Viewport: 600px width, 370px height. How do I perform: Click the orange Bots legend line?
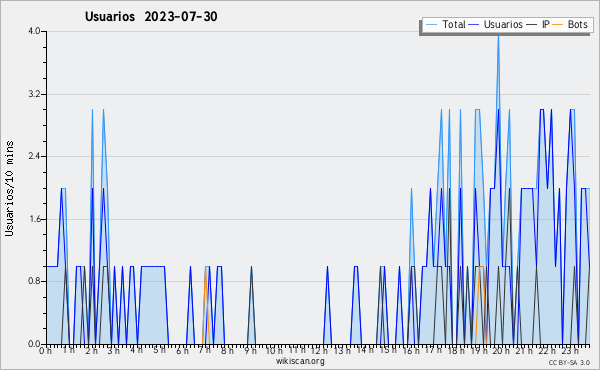point(558,25)
